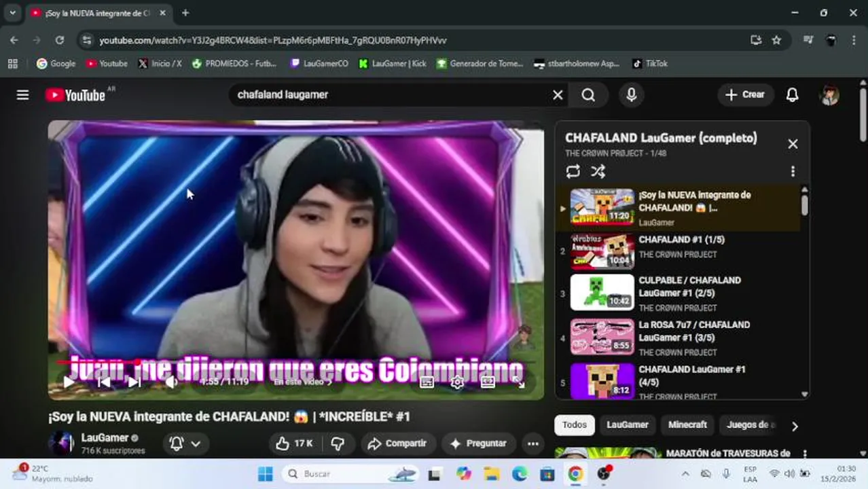Open LauGamer channel avatar

point(61,443)
